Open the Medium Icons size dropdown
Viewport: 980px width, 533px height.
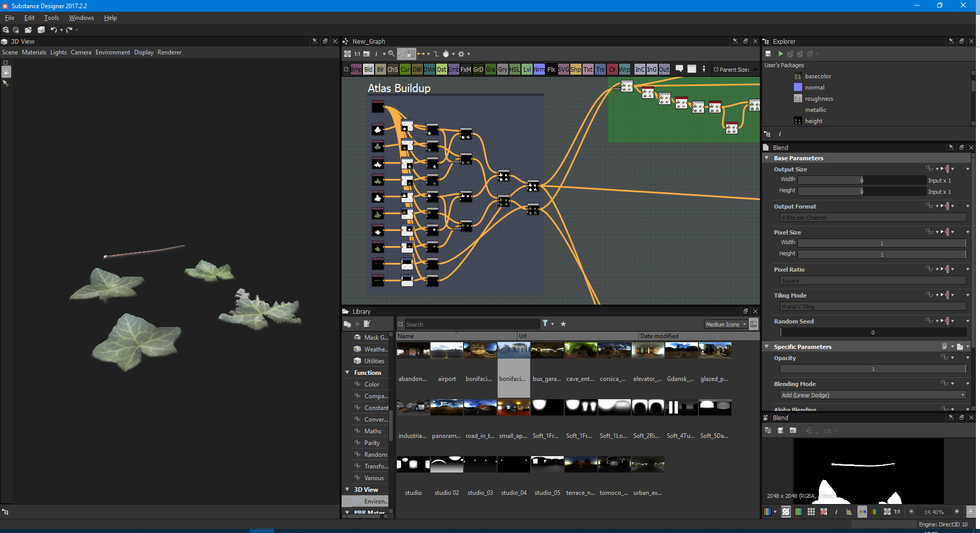725,324
